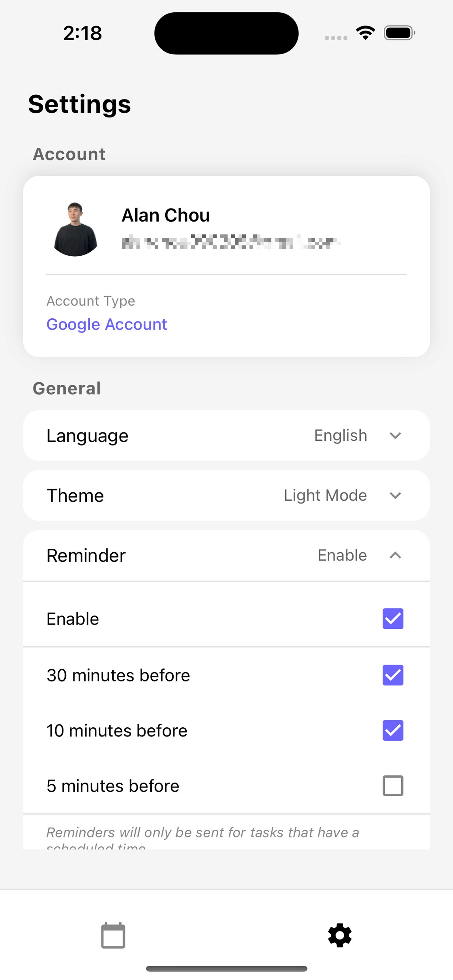Screen dimensions: 453x980
Task: Tap the clock showing 2:18
Action: point(82,33)
